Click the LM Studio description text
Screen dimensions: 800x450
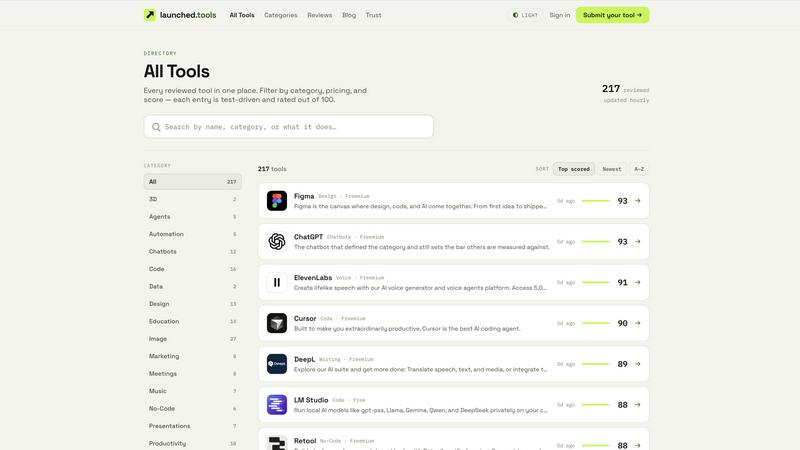pyautogui.click(x=420, y=410)
